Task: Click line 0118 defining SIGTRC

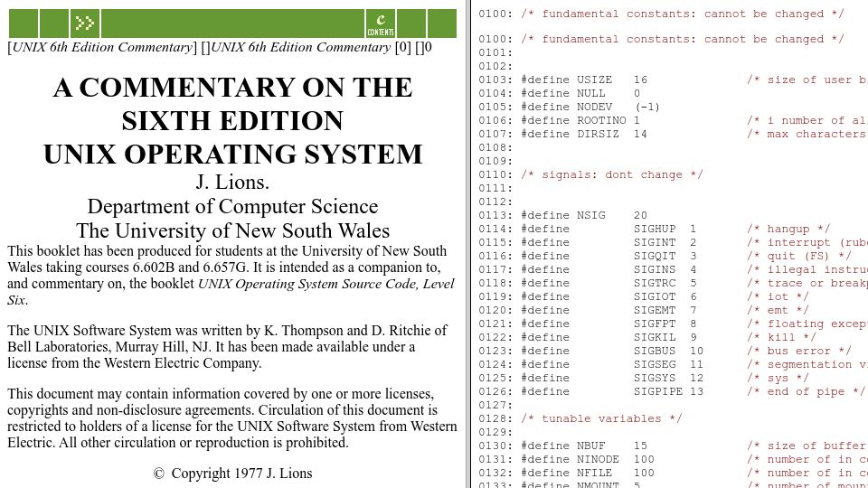Action: pos(673,283)
